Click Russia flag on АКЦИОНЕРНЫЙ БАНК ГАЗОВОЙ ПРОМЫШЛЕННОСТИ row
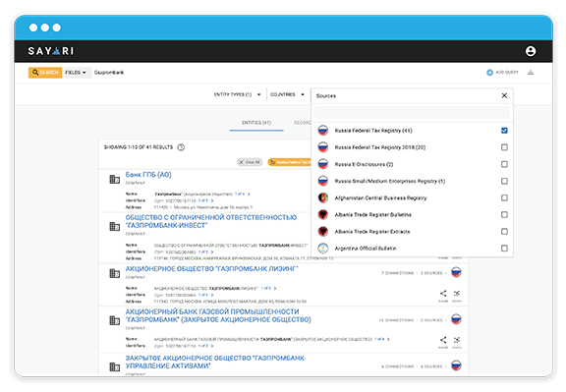The image size is (566, 392). coord(456,319)
